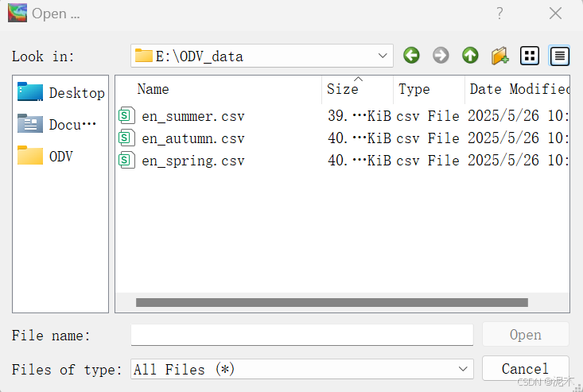Viewport: 583px width, 392px height.
Task: Click the E:\ODV_data folder icon in path box
Action: [x=144, y=56]
